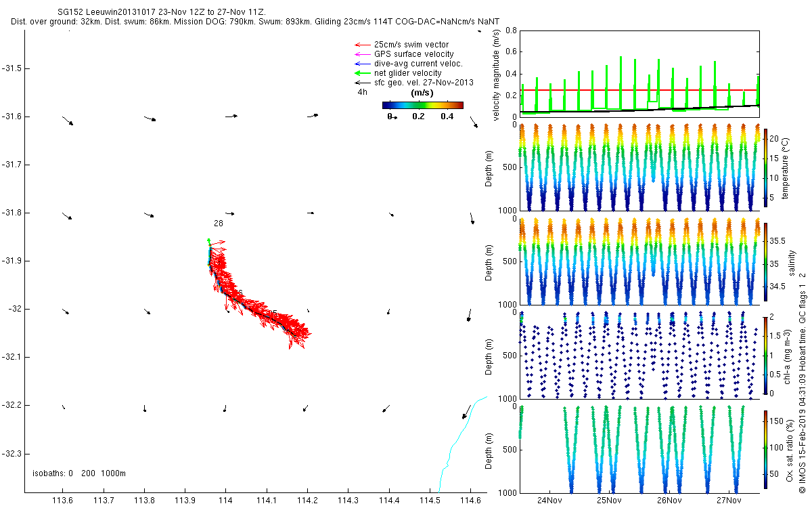Image resolution: width=812 pixels, height=508 pixels.
Task: Click the 'Ox. sat. ratio (%)' colorbar label
Action: [x=790, y=451]
